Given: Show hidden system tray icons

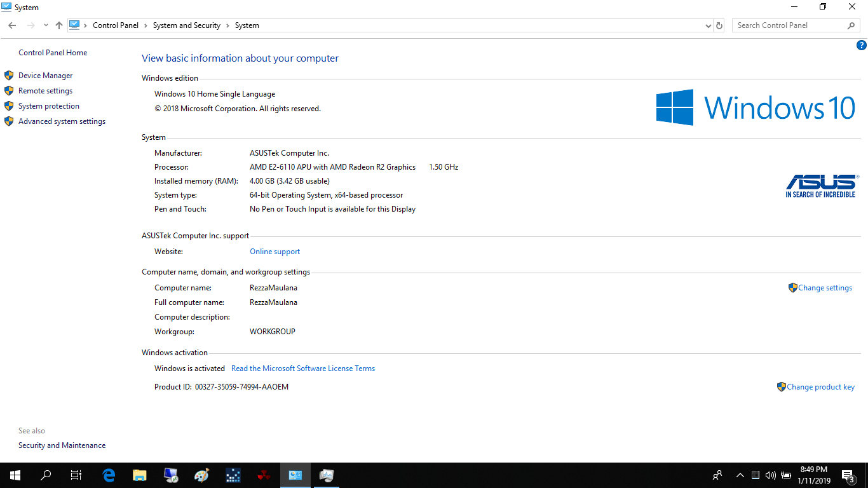Looking at the screenshot, I should pos(740,475).
